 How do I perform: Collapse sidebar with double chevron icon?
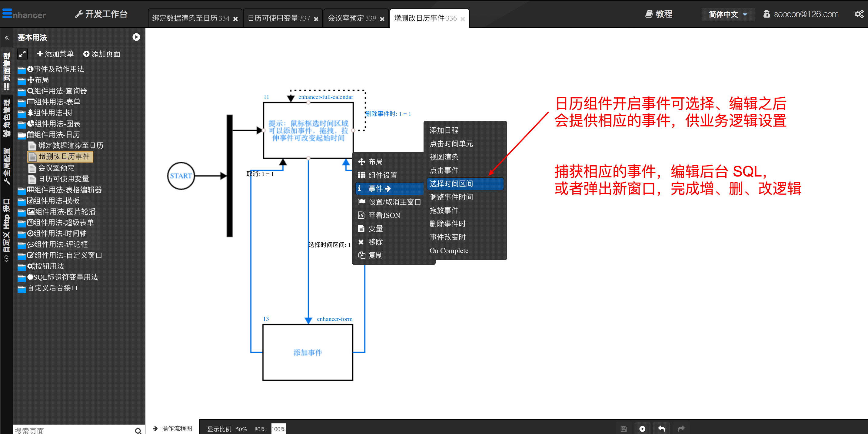click(x=7, y=38)
